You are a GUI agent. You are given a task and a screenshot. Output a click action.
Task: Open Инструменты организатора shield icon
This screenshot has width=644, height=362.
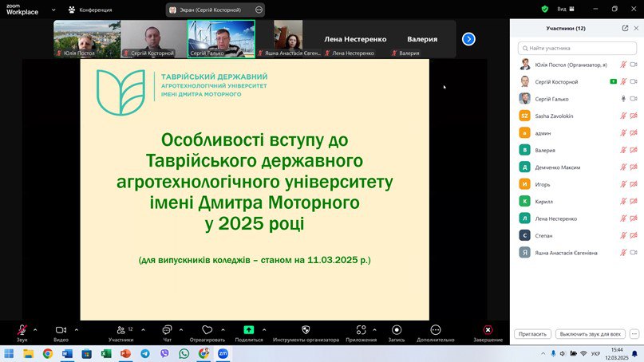coord(306,330)
